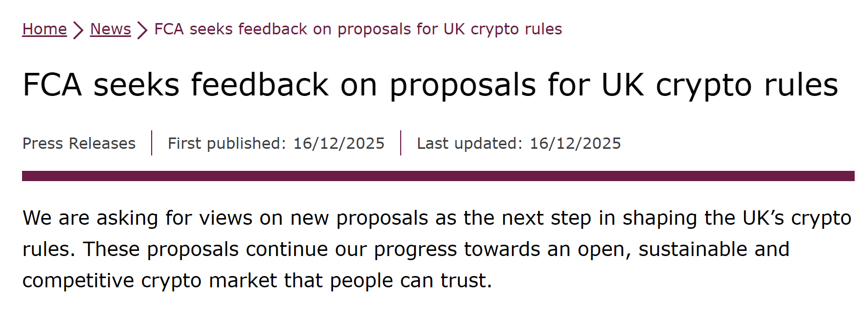Screen dimensions: 868x314
Task: Click the last updated date 16/12/2025
Action: click(x=575, y=143)
